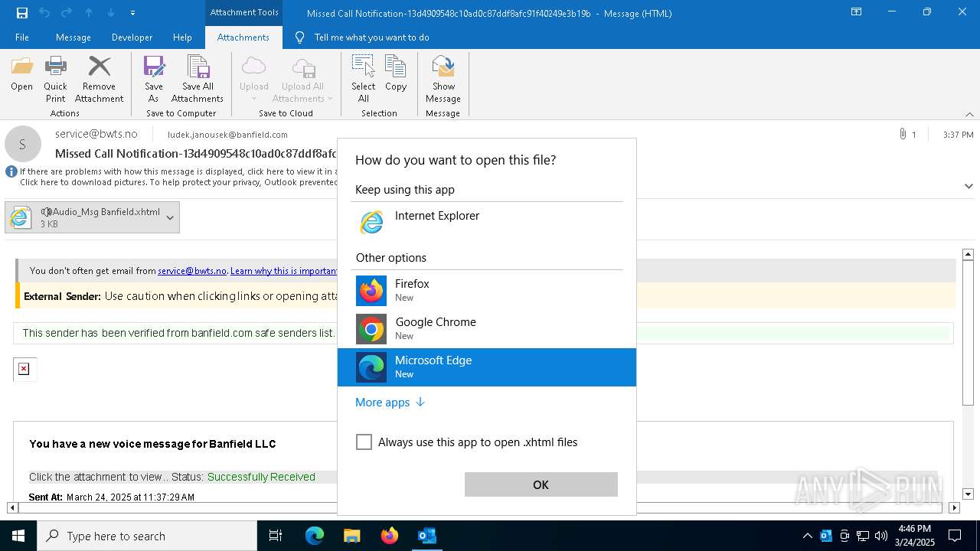Image resolution: width=980 pixels, height=551 pixels.
Task: Click Outlook icon in the taskbar
Action: [427, 536]
